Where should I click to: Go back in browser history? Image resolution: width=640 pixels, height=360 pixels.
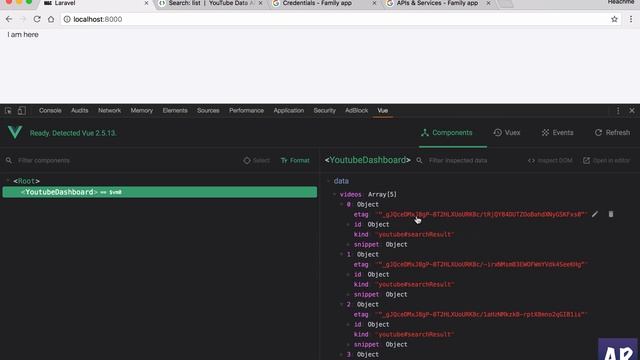point(9,19)
